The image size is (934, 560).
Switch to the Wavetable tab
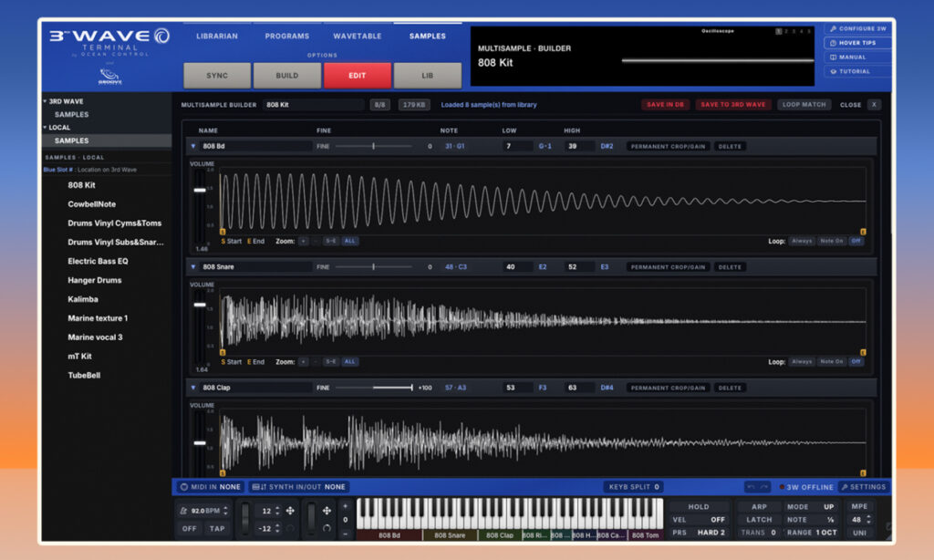358,36
